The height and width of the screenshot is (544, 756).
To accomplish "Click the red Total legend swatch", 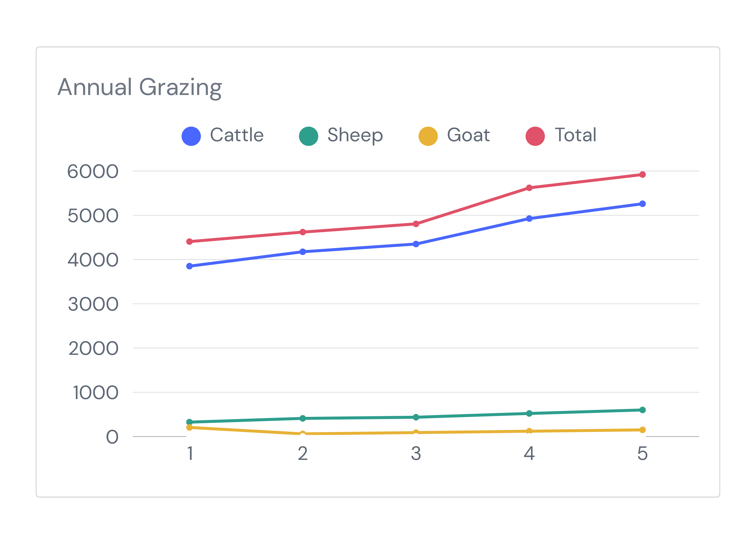I will tap(535, 136).
